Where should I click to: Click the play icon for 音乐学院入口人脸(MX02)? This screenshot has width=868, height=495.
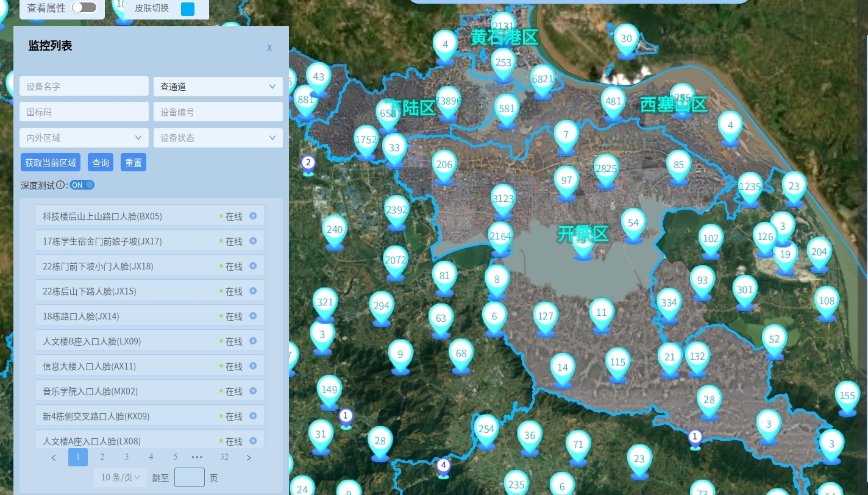pos(253,391)
